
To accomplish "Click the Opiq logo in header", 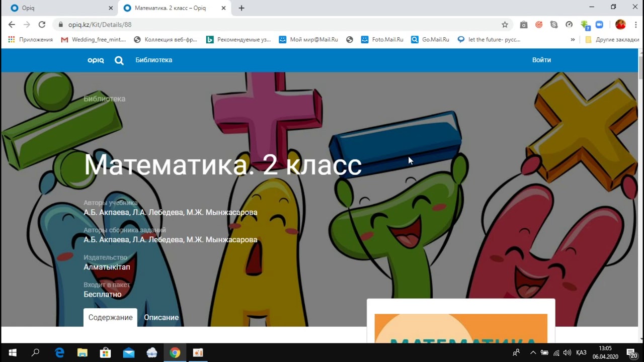I will [x=96, y=60].
